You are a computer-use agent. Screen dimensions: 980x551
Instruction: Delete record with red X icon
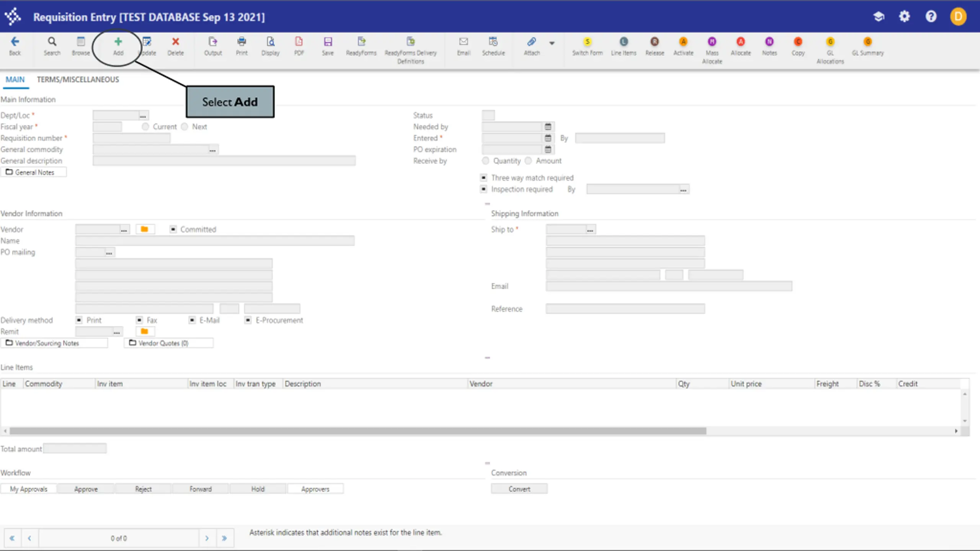[175, 41]
